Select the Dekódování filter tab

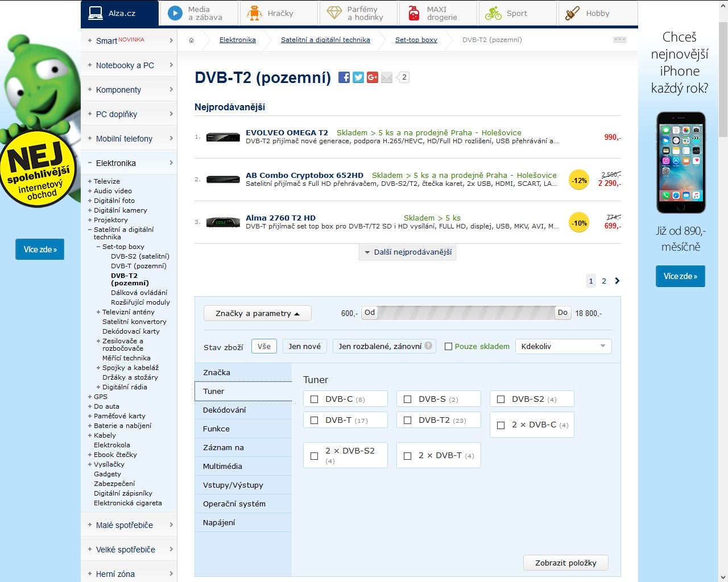pyautogui.click(x=243, y=410)
